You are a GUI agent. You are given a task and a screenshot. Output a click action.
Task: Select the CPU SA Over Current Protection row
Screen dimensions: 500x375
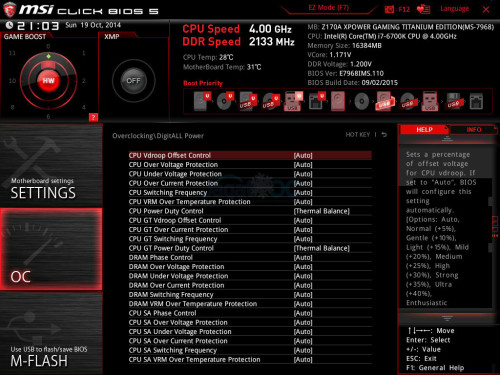coord(250,341)
